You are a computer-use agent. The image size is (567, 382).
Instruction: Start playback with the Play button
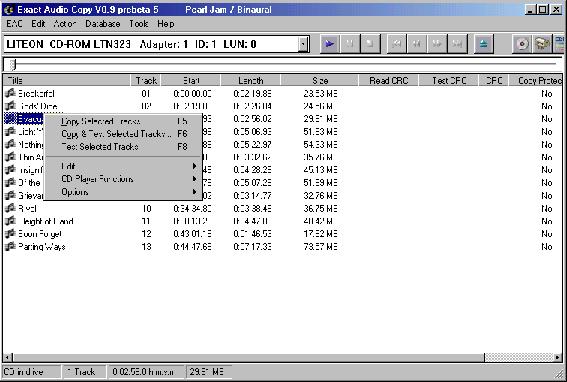pos(329,44)
